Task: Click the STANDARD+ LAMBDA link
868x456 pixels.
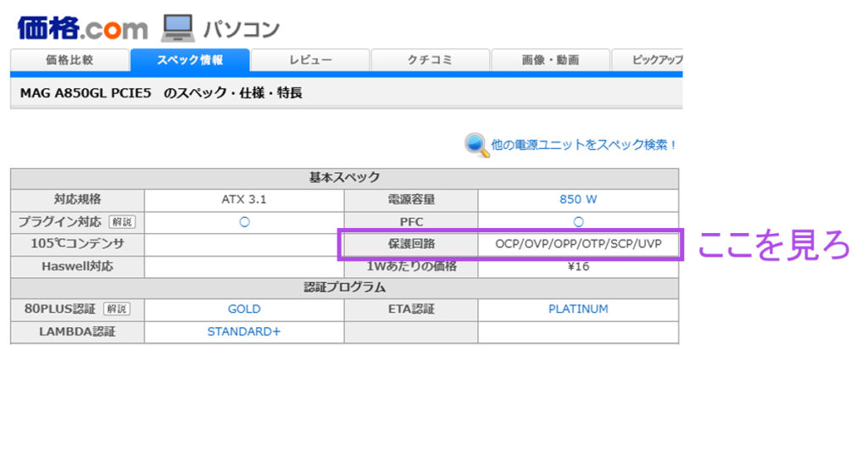Action: coord(244,331)
